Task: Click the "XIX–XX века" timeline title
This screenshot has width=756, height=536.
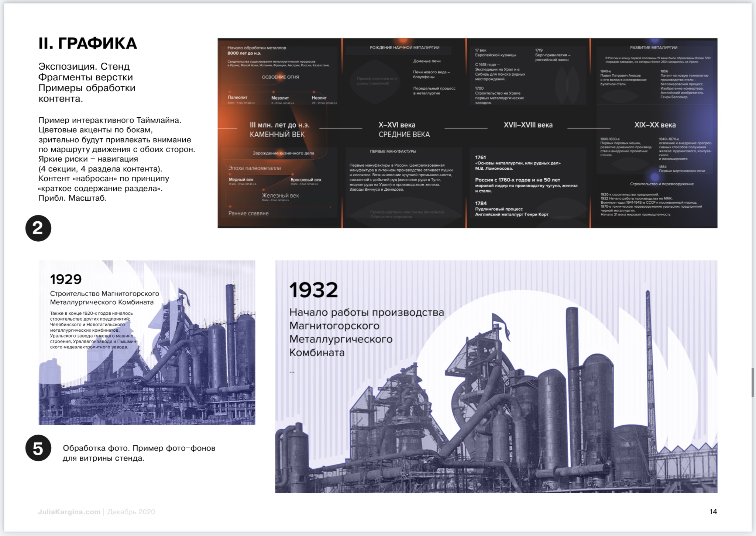Action: (x=655, y=125)
